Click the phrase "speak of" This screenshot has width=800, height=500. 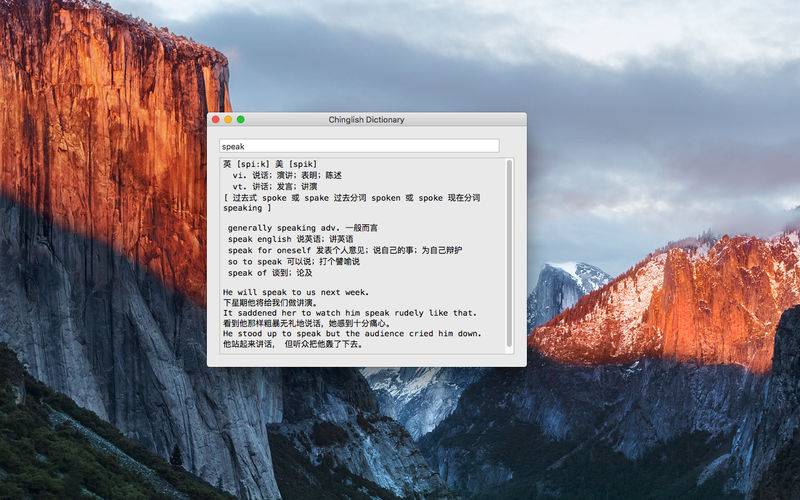(x=247, y=273)
